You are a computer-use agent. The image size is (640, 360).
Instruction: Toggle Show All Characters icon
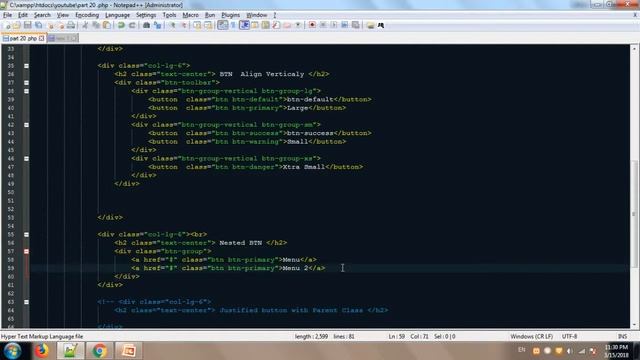click(x=233, y=25)
